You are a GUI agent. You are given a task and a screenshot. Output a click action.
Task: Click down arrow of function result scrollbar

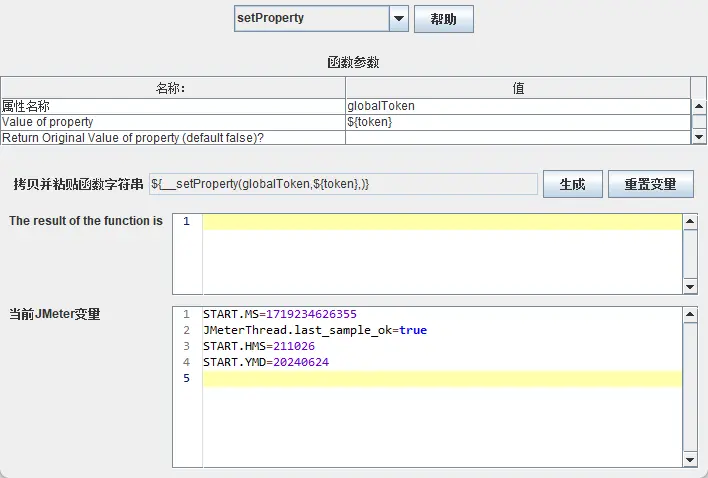pyautogui.click(x=689, y=286)
